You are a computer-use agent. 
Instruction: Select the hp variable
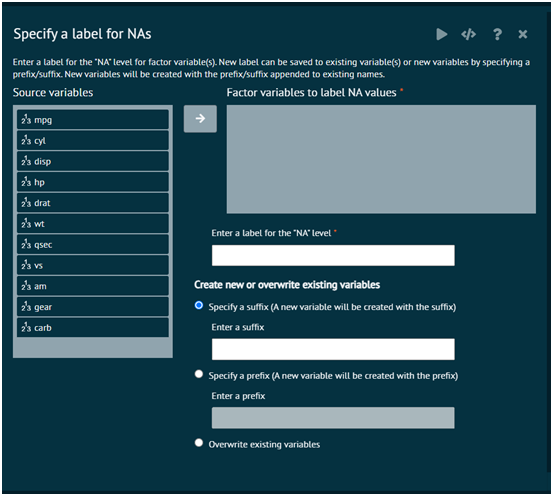[93, 182]
